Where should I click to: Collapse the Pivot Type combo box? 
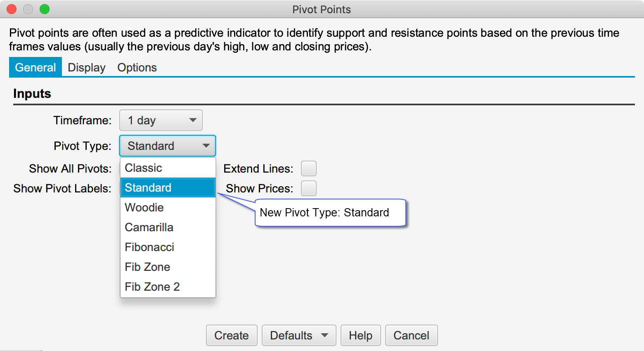pos(167,146)
